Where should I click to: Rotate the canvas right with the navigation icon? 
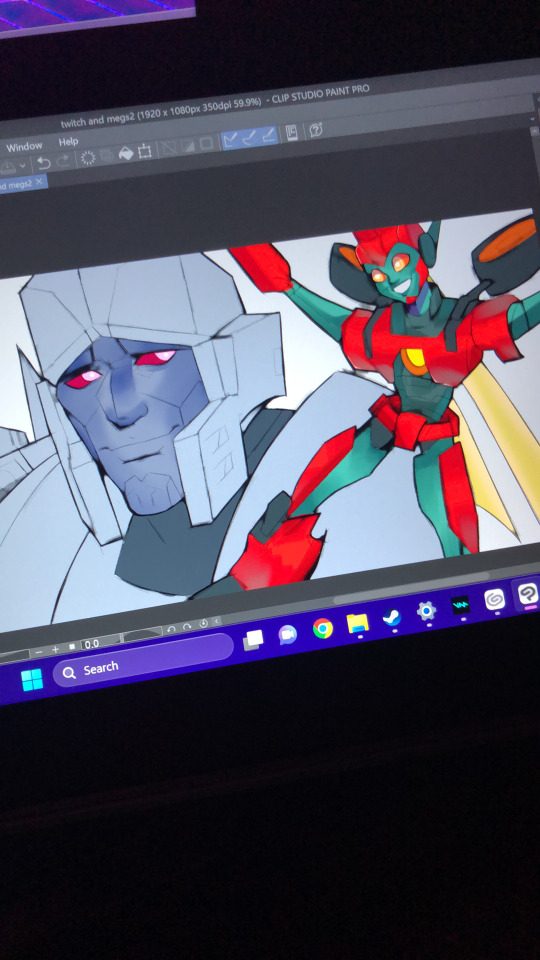[187, 627]
